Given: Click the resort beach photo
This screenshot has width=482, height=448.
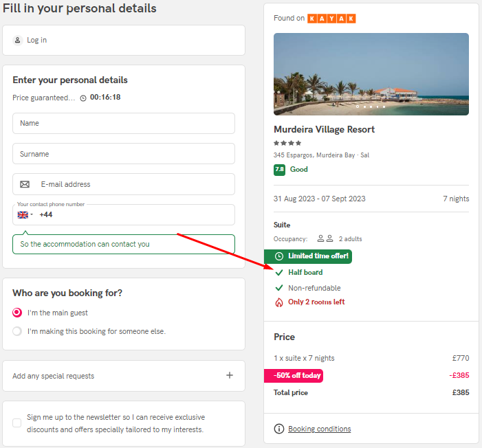Looking at the screenshot, I should (x=371, y=74).
